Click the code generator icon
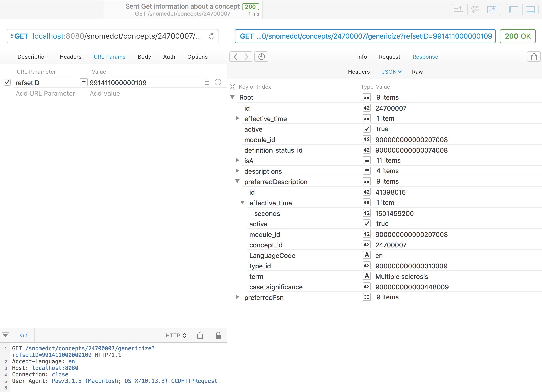This screenshot has height=392, width=542. (24, 335)
